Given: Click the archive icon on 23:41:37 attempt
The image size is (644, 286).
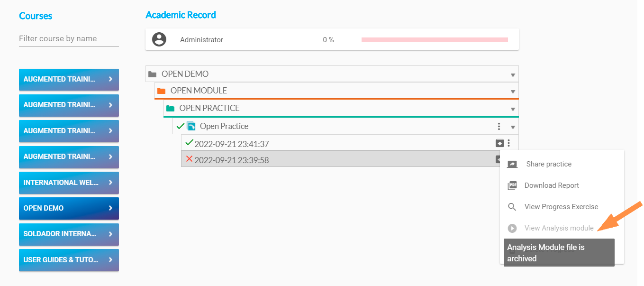Looking at the screenshot, I should (499, 143).
